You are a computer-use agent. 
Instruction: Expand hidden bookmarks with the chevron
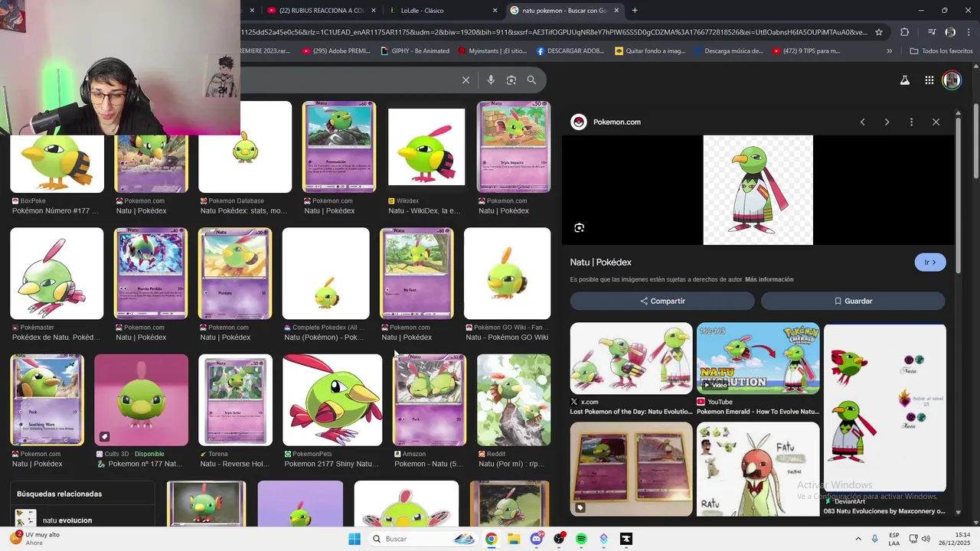(x=889, y=51)
